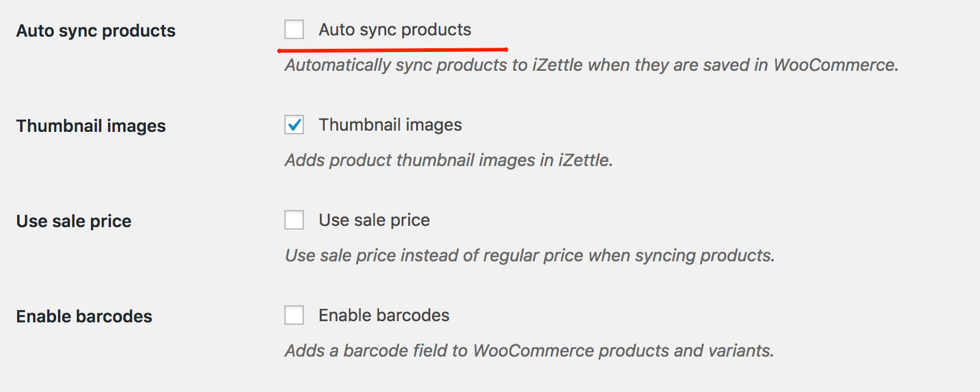Click the bold Thumbnail images heading
This screenshot has height=392, width=980.
pos(91,126)
